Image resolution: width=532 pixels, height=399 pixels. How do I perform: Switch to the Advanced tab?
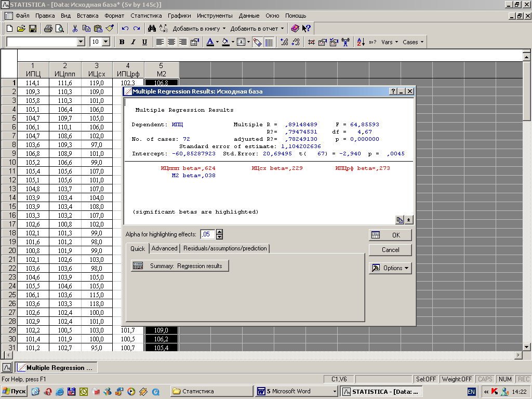[x=164, y=248]
